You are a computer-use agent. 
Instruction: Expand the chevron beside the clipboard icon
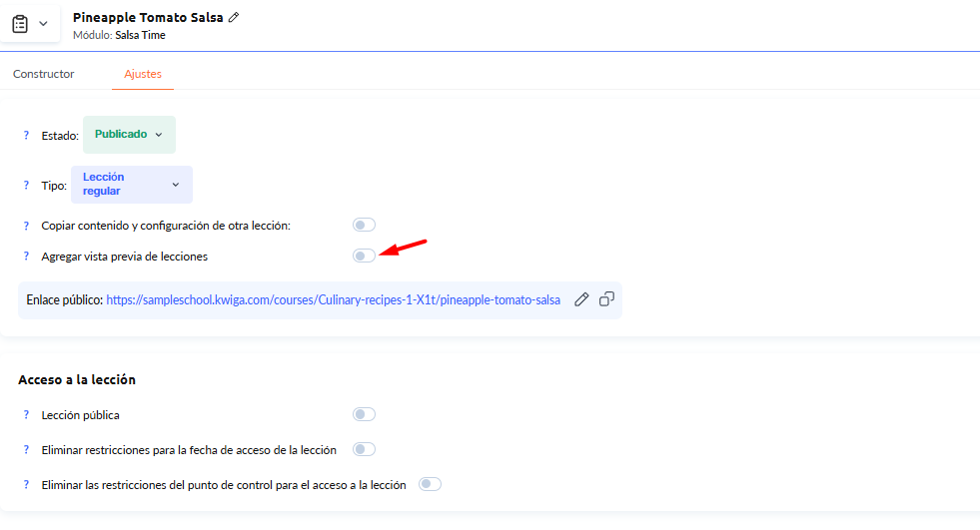pyautogui.click(x=43, y=24)
